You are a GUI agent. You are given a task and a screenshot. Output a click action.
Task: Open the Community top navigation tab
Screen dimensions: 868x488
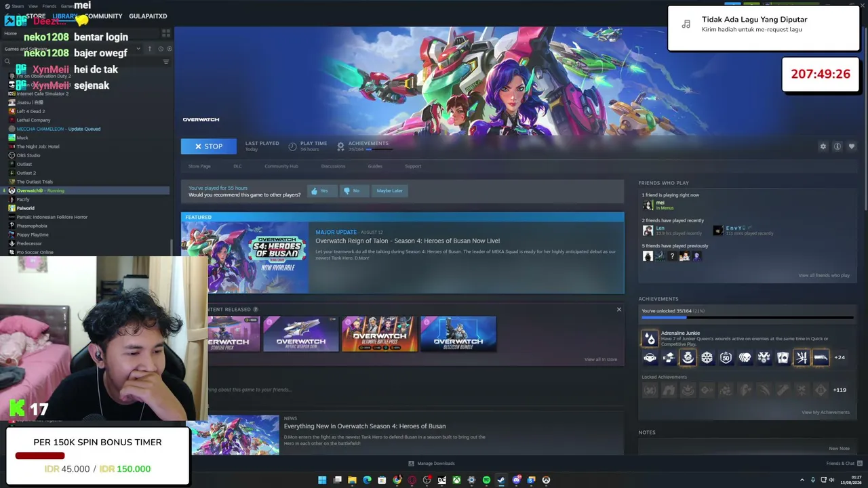point(103,16)
